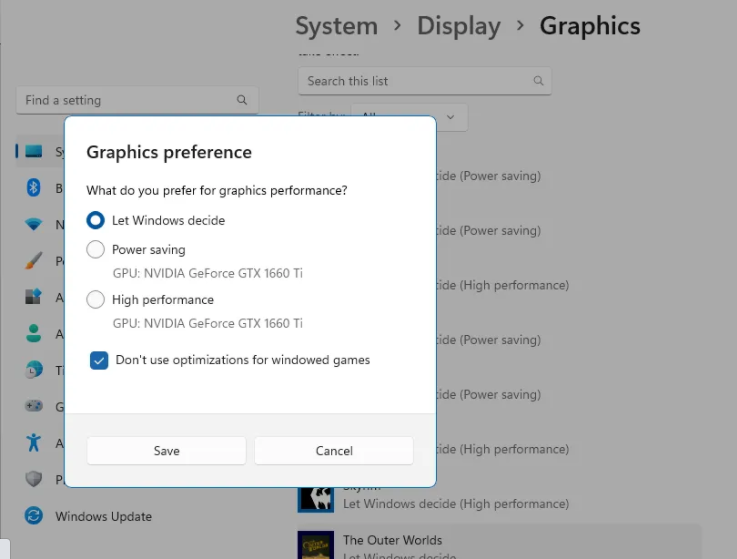The image size is (737, 559).
Task: Choose the High performance radio option
Action: click(95, 299)
